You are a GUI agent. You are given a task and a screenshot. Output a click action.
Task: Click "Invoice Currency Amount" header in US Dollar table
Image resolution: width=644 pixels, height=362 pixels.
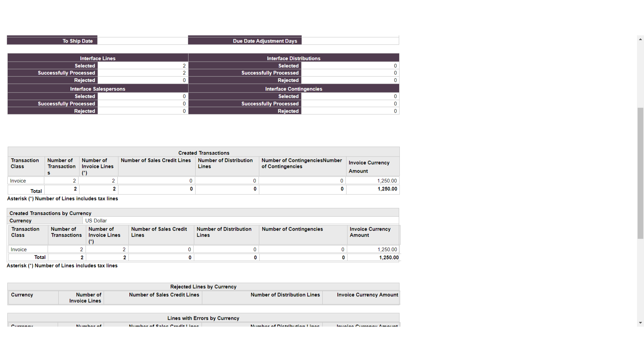pyautogui.click(x=370, y=232)
